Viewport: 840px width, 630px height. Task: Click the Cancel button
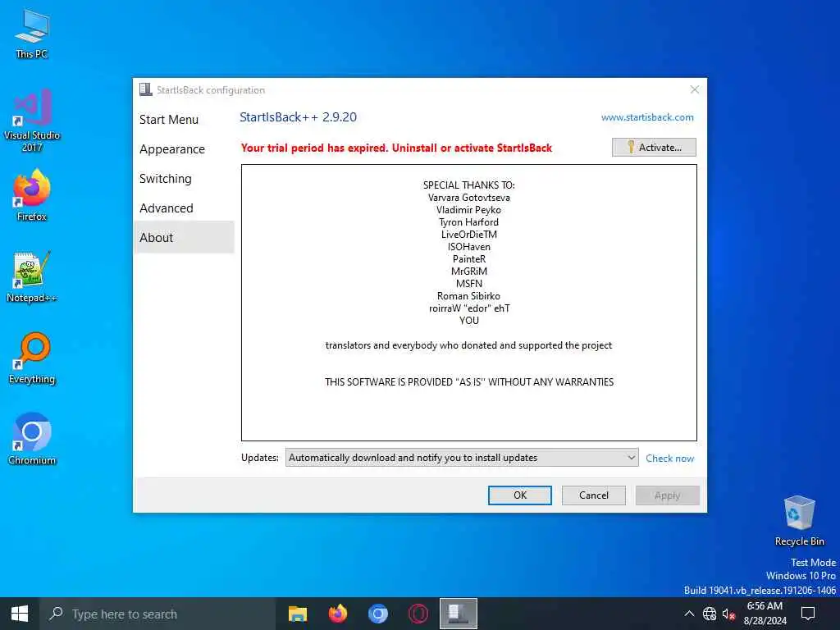[594, 495]
